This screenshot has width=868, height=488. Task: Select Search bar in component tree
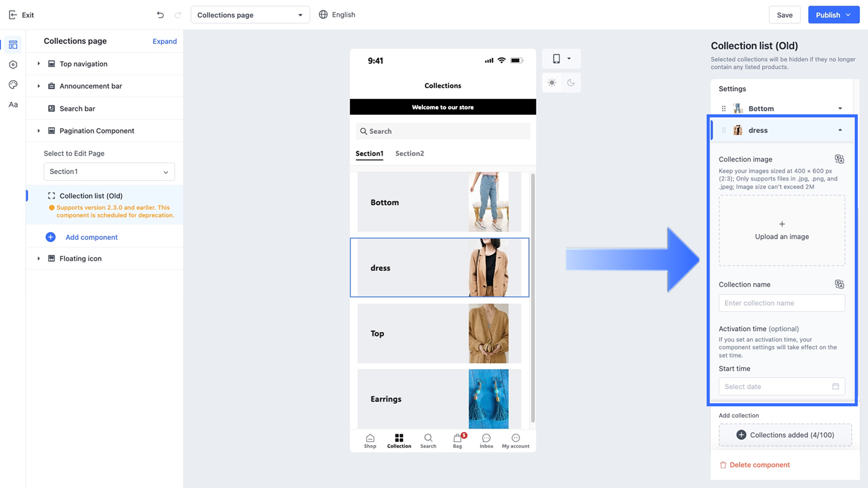point(104,108)
